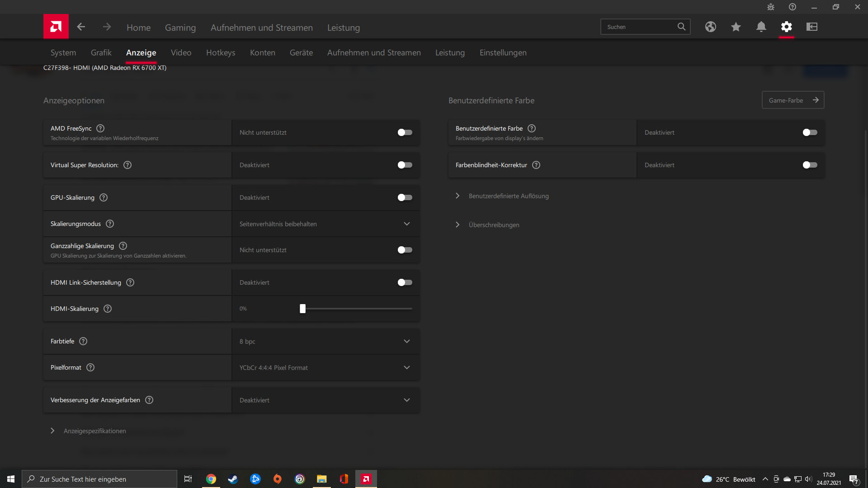Go to Gaming in top navigation
The height and width of the screenshot is (488, 868).
pyautogui.click(x=180, y=28)
